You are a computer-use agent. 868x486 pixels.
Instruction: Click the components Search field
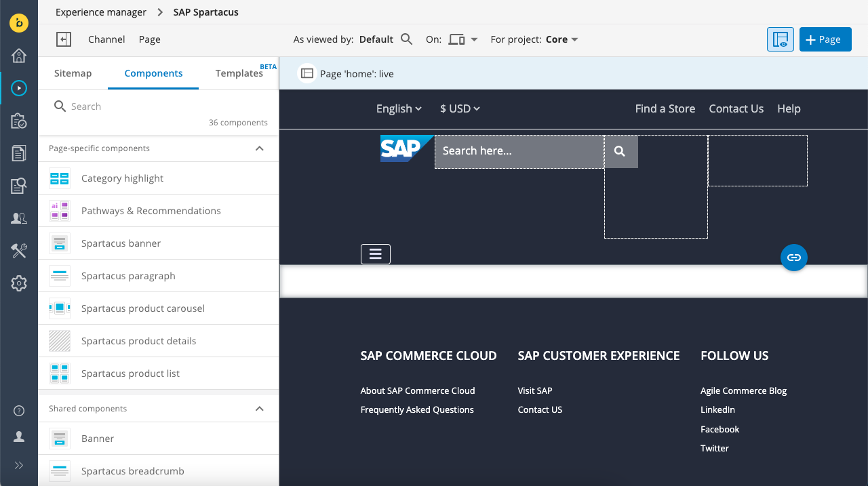point(159,106)
